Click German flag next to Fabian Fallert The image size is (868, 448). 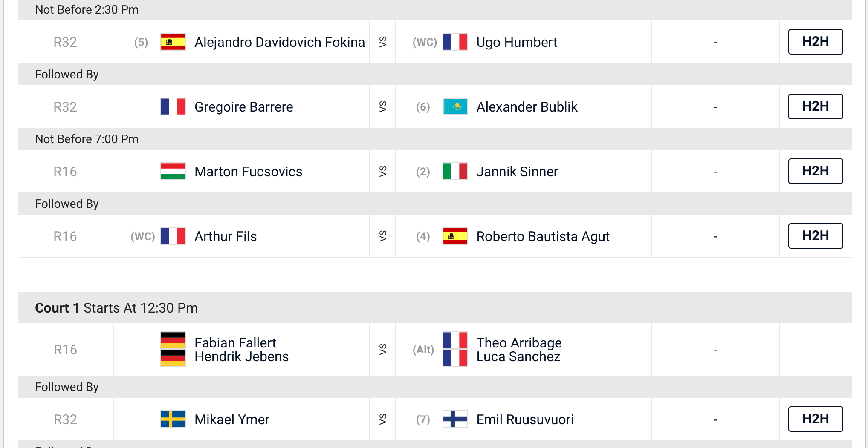pyautogui.click(x=173, y=340)
